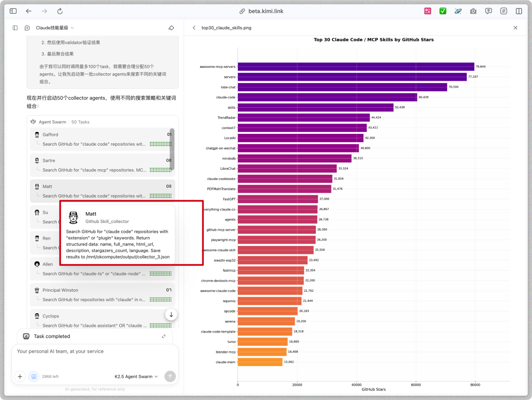Expand the Task completed panel
Screen dimensions: 532x400
164,337
